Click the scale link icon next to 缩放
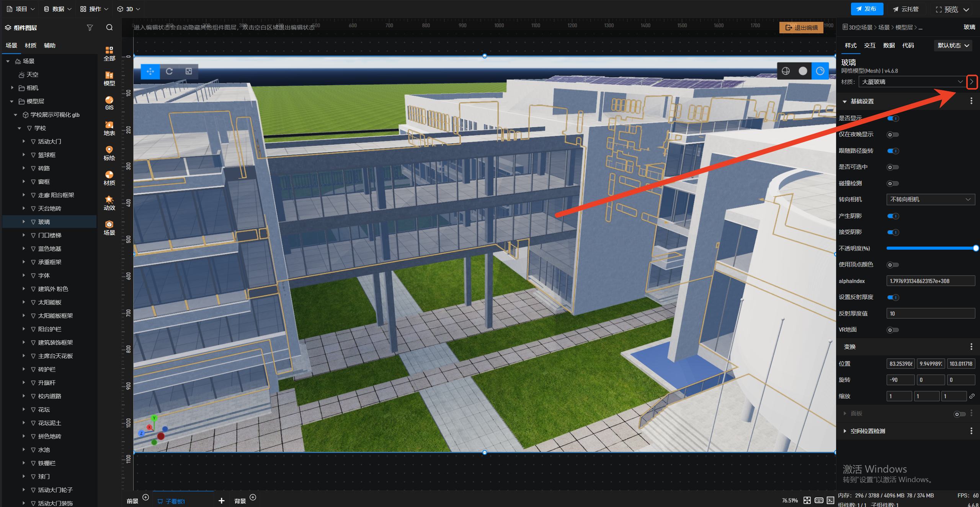 pyautogui.click(x=972, y=396)
